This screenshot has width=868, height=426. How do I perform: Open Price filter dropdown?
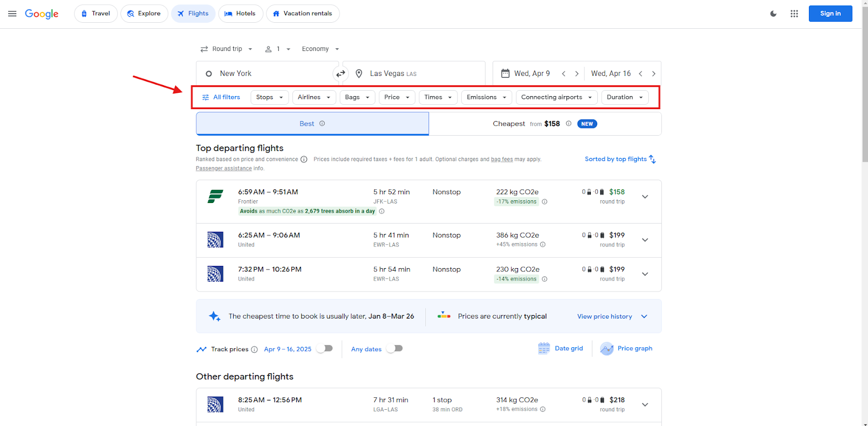pyautogui.click(x=397, y=97)
